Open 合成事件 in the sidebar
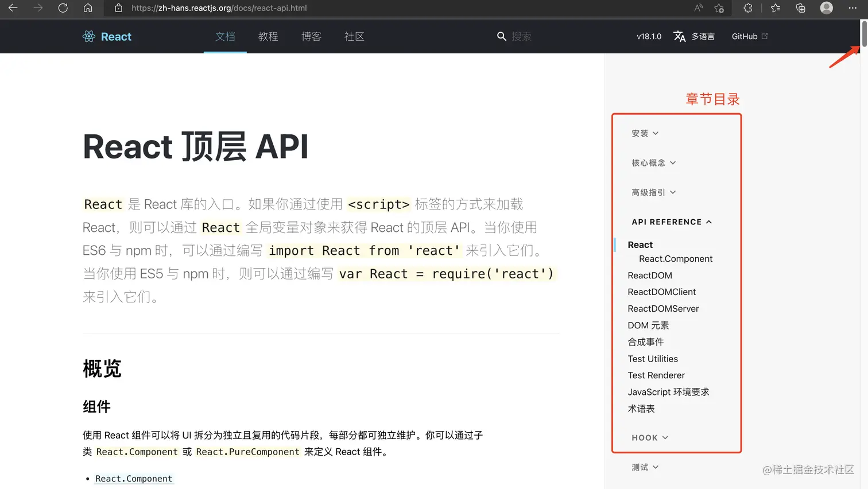The height and width of the screenshot is (489, 868). [645, 342]
